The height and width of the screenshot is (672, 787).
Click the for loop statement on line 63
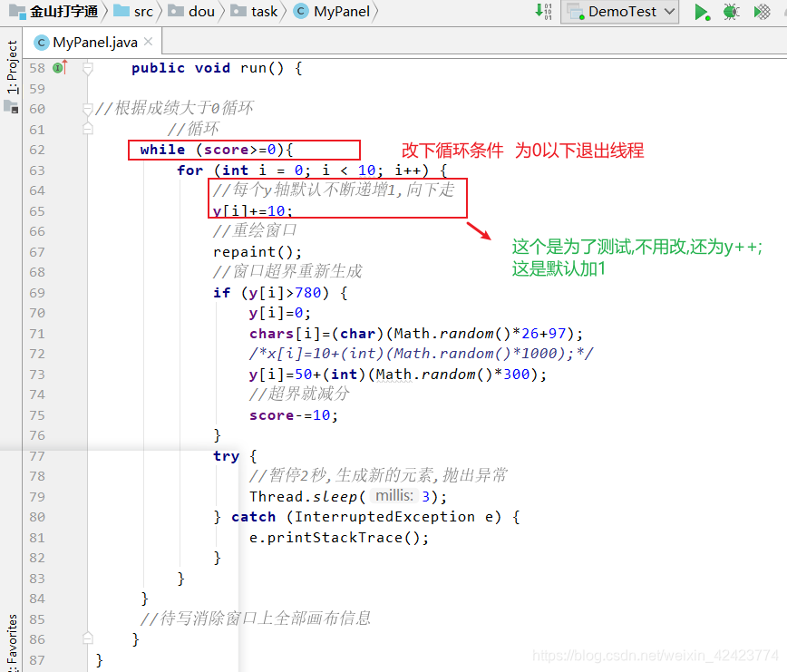click(312, 170)
